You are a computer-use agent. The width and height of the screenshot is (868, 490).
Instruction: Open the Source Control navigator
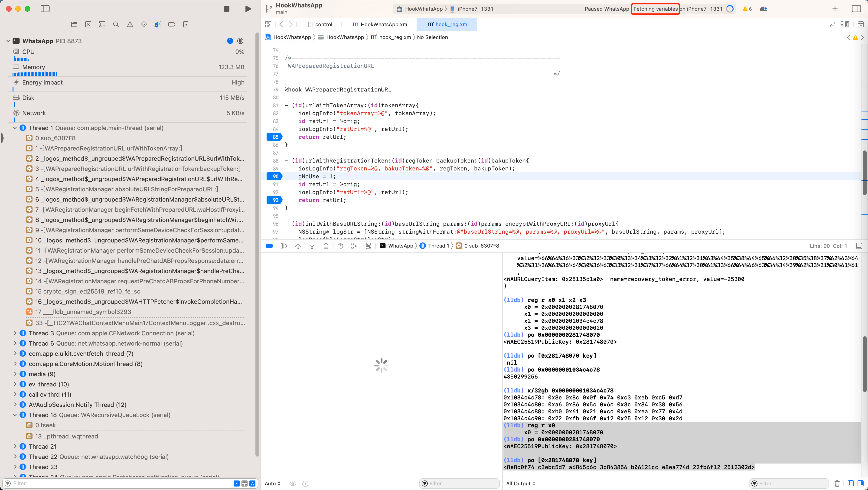(x=88, y=24)
